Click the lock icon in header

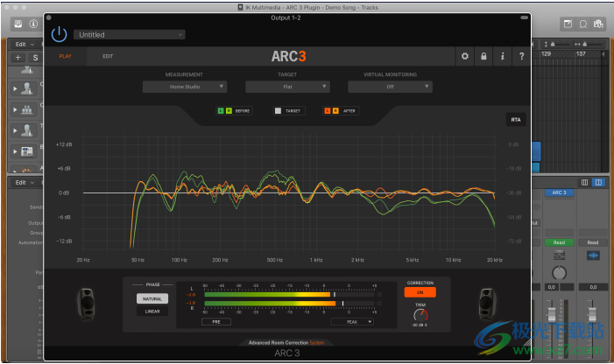[x=483, y=57]
